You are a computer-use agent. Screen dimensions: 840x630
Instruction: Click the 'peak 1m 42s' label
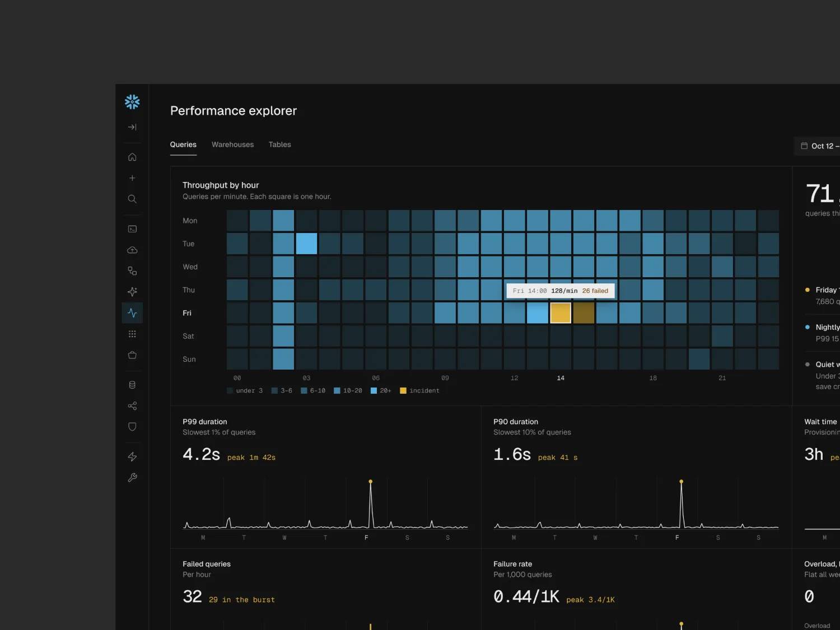tap(251, 458)
